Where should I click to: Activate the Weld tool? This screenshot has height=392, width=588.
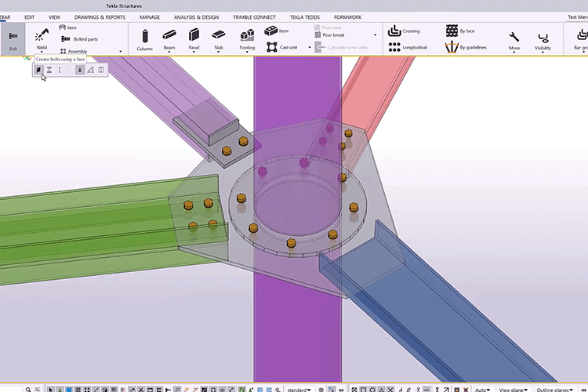[42, 39]
